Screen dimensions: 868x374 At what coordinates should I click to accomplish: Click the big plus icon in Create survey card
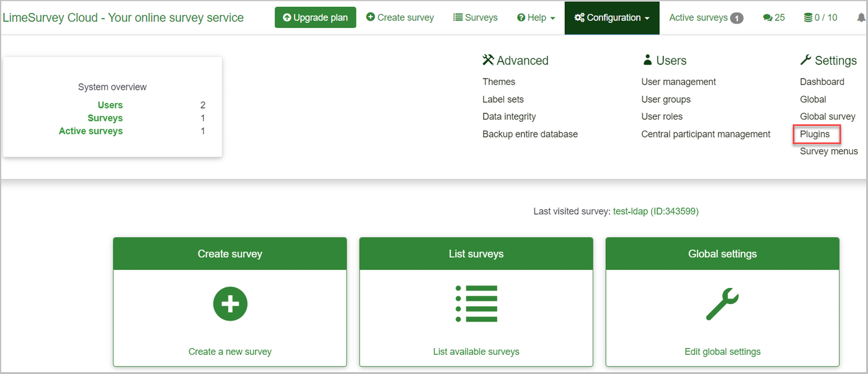pos(230,303)
